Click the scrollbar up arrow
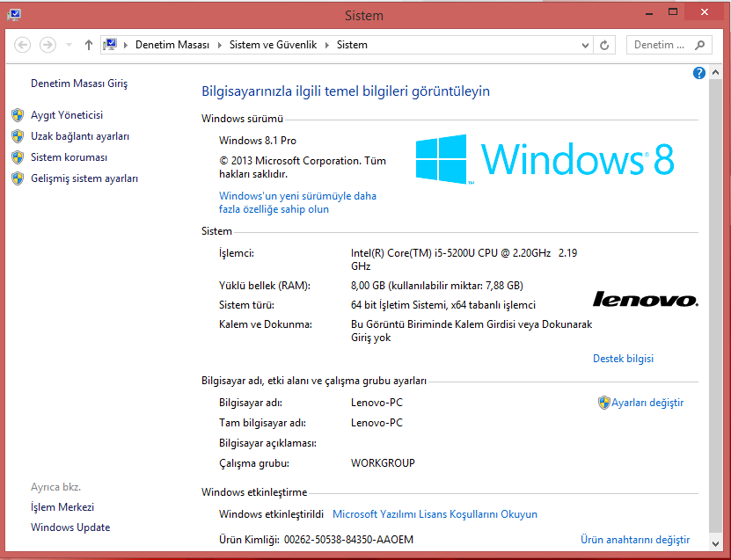Image resolution: width=731 pixels, height=560 pixels. pyautogui.click(x=716, y=73)
